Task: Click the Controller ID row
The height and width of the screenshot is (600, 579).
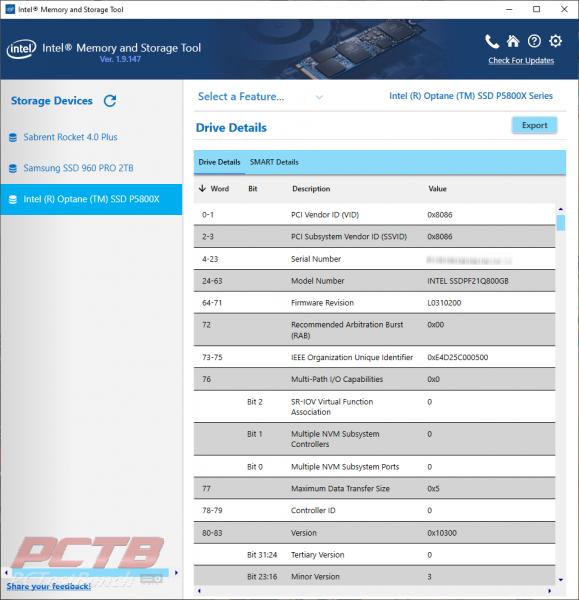Action: tap(374, 510)
